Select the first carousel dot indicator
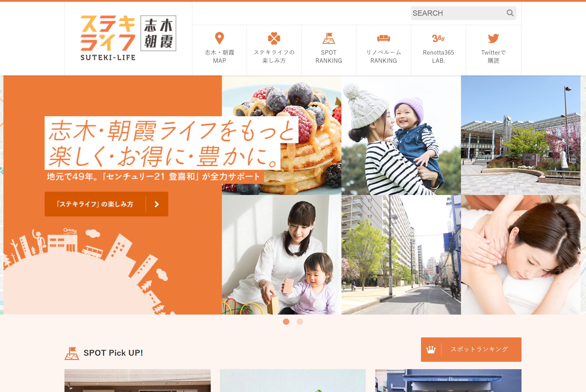This screenshot has width=586, height=392. coord(286,322)
